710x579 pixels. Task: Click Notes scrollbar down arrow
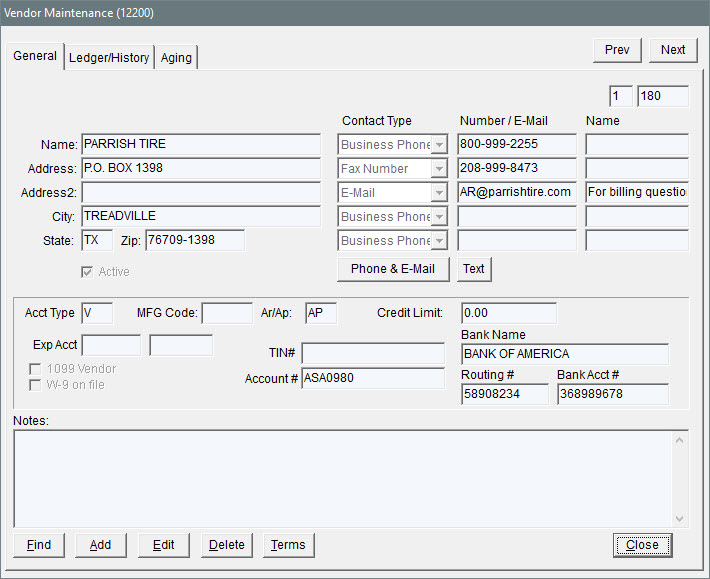point(680,519)
